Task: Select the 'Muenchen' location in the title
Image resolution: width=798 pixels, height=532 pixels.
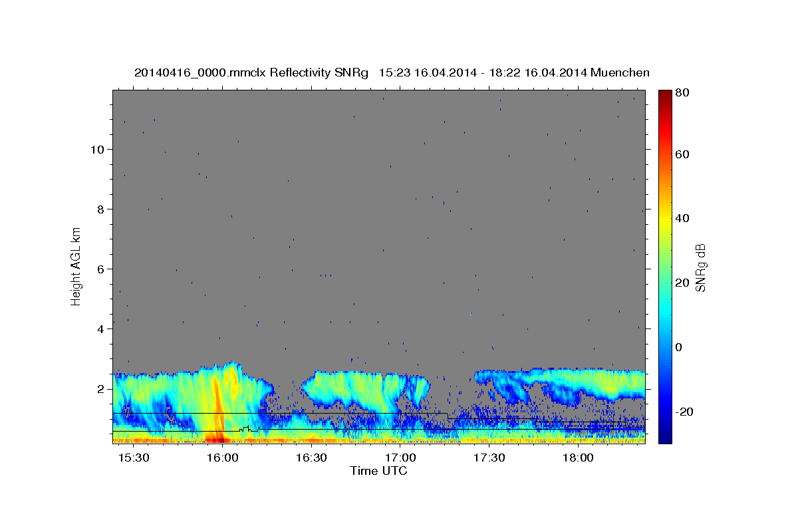Action: (620, 72)
